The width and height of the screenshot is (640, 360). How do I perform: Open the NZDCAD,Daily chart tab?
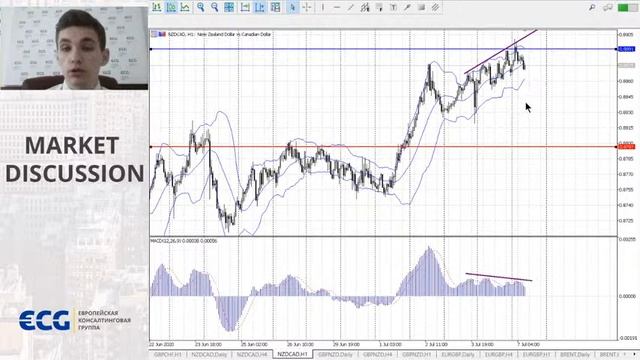click(x=209, y=354)
